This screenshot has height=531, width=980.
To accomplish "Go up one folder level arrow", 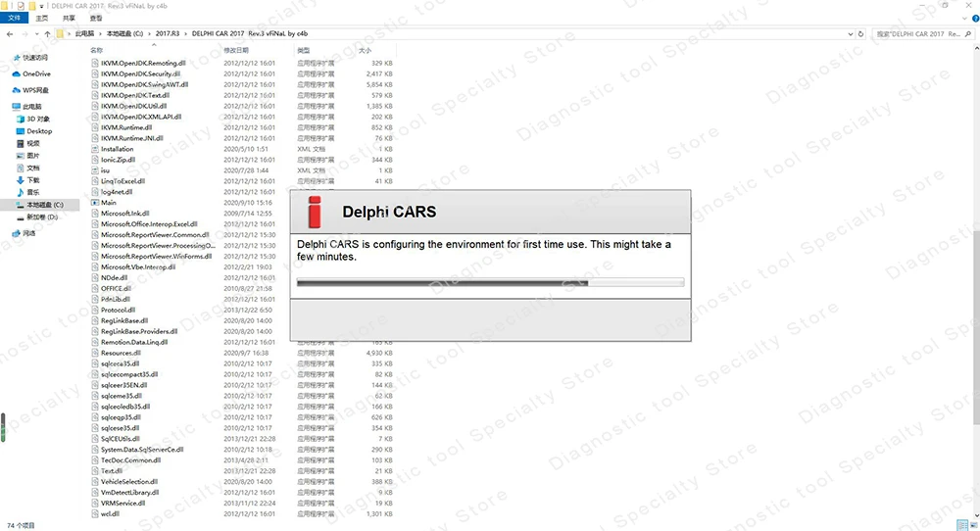I will pyautogui.click(x=47, y=33).
